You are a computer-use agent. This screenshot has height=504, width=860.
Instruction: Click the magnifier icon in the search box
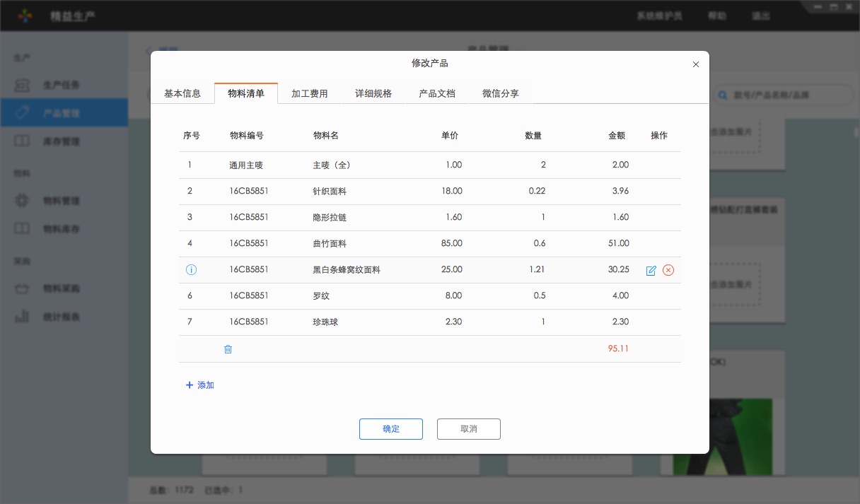click(x=722, y=94)
